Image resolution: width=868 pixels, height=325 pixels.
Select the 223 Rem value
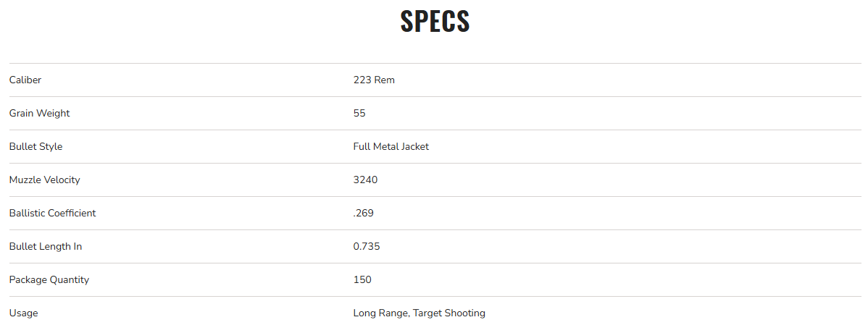pyautogui.click(x=374, y=80)
